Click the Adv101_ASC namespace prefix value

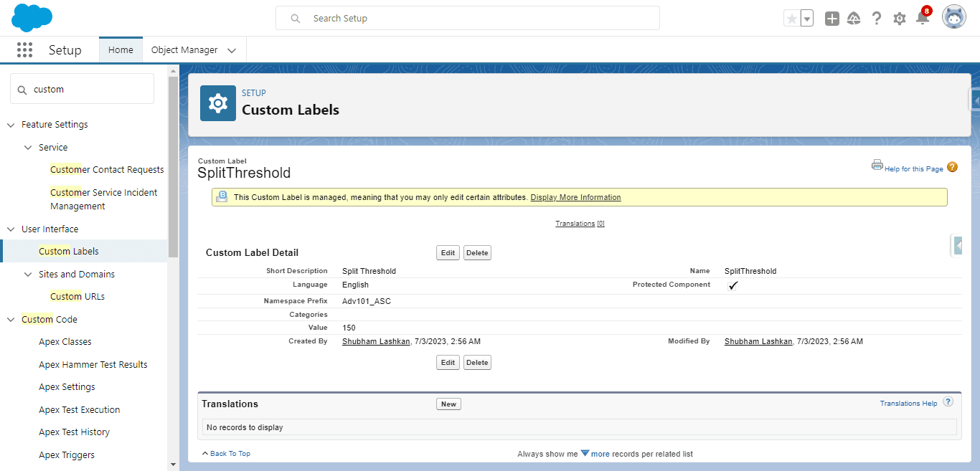click(367, 301)
